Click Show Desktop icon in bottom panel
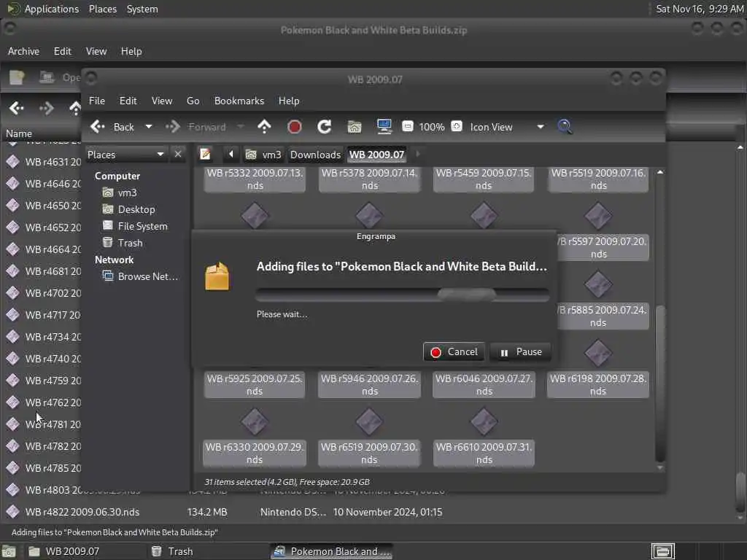Viewport: 747px width, 560px height. tap(9, 551)
